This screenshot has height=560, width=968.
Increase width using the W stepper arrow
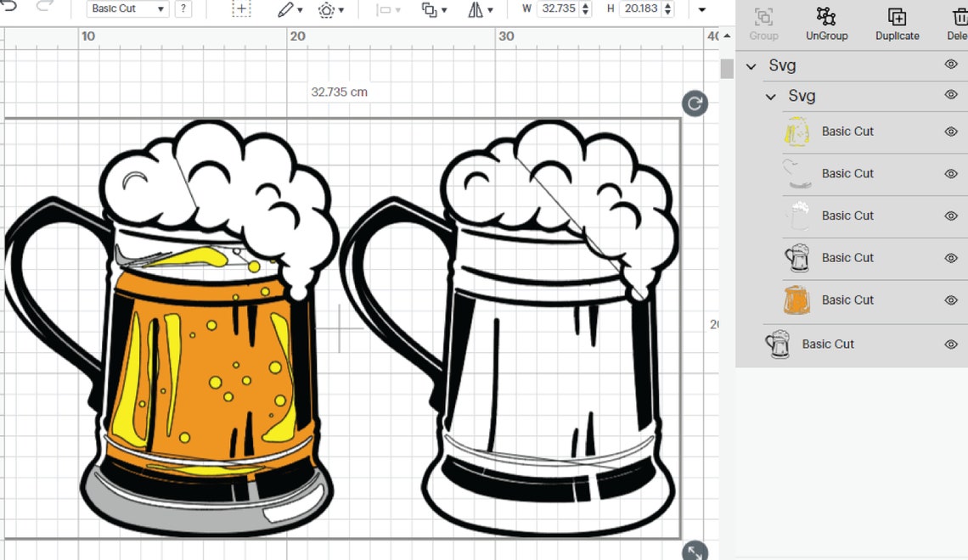click(586, 5)
